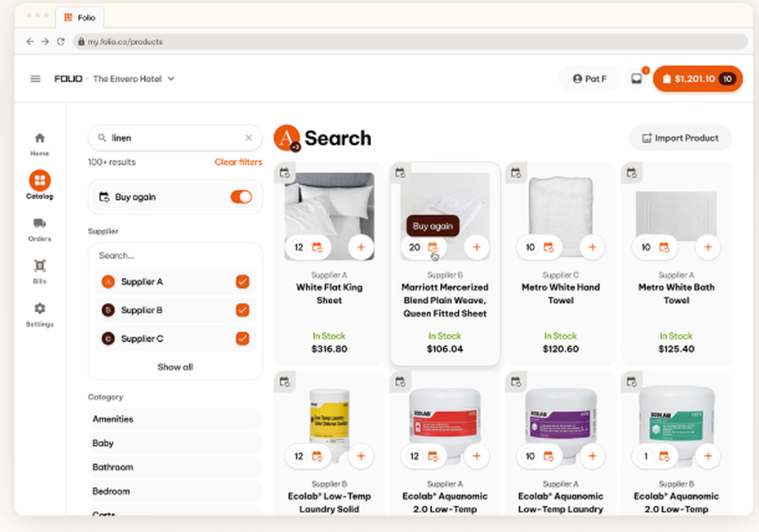Add Supplier B green Ecolab Aquanomic 2.0 to cart
This screenshot has height=532, width=759.
(x=707, y=456)
